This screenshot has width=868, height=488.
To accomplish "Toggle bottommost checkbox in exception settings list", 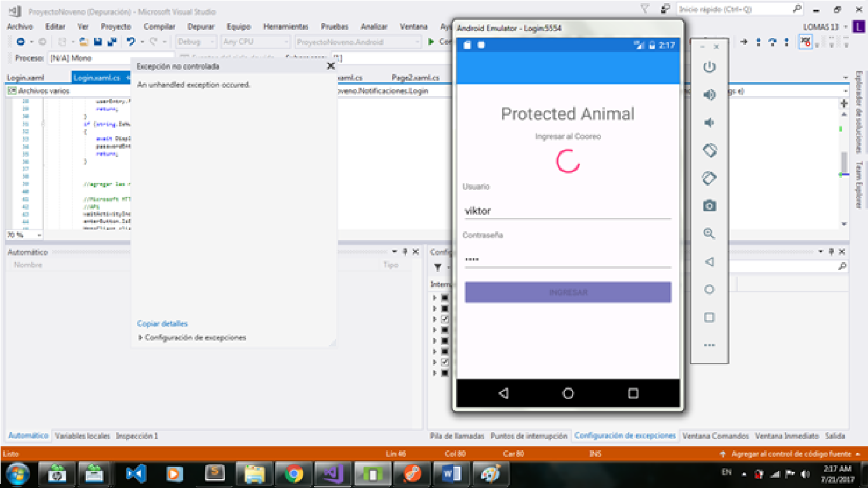I will pos(445,373).
